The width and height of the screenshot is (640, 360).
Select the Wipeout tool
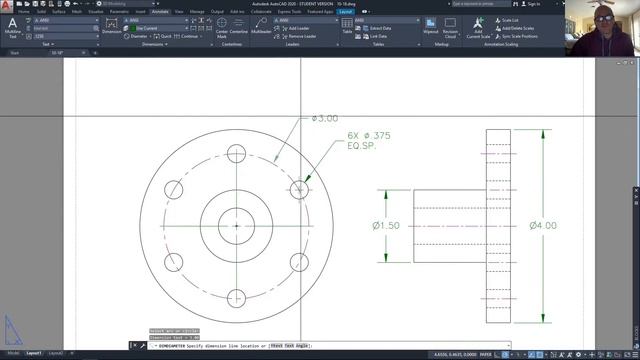click(x=431, y=26)
